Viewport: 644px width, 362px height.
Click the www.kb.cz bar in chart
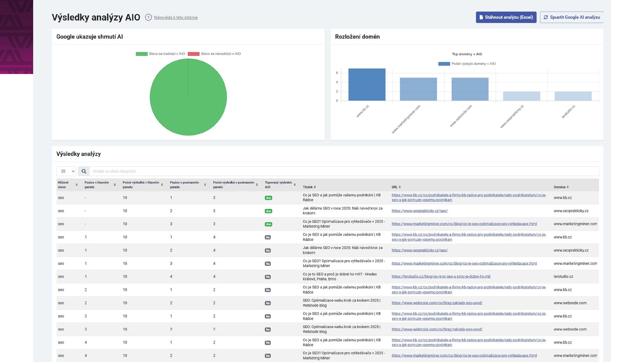click(x=367, y=84)
